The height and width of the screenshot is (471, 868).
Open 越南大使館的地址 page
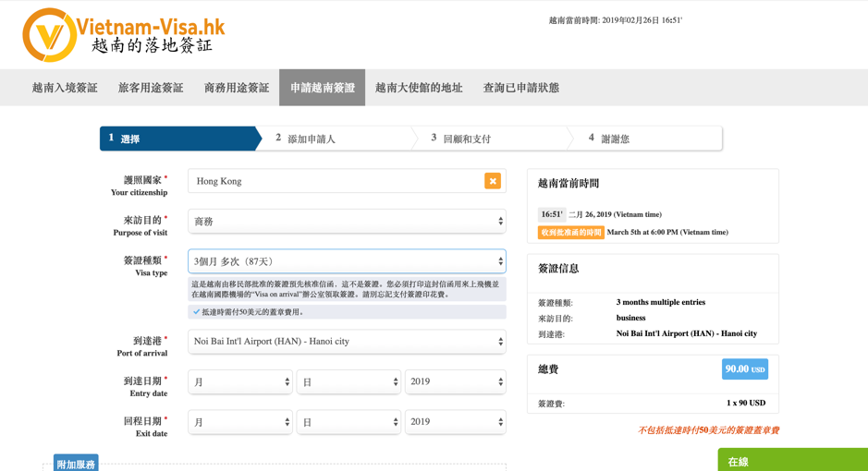coord(419,88)
